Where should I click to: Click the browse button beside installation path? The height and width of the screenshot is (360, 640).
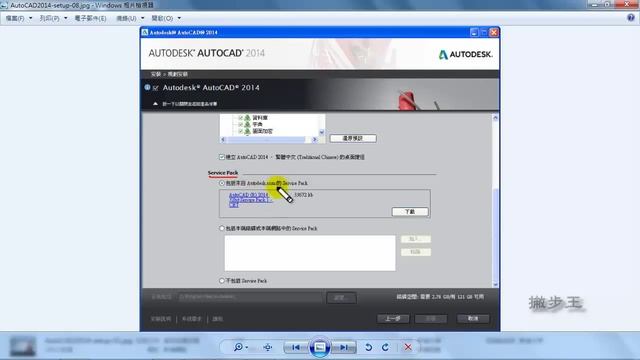pos(341,298)
